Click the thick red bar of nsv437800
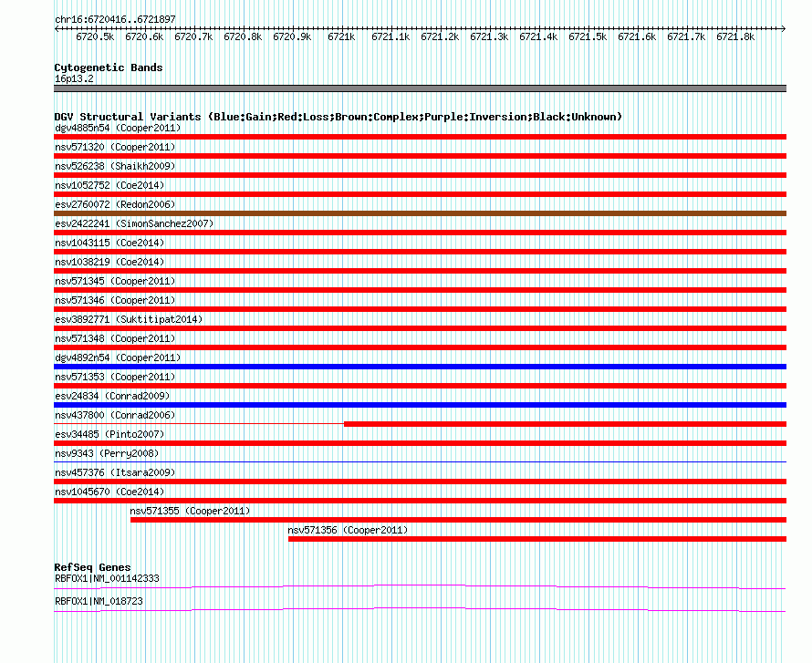 coord(565,424)
